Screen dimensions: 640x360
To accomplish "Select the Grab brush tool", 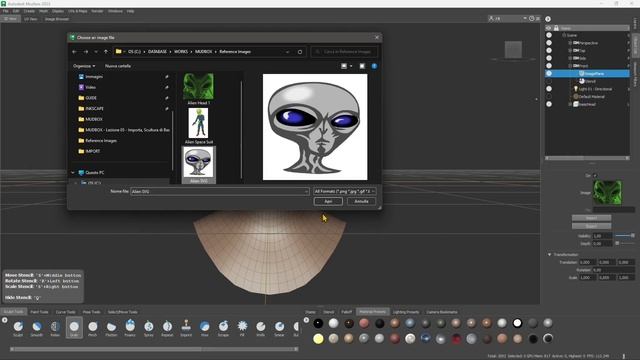I will (x=74, y=327).
